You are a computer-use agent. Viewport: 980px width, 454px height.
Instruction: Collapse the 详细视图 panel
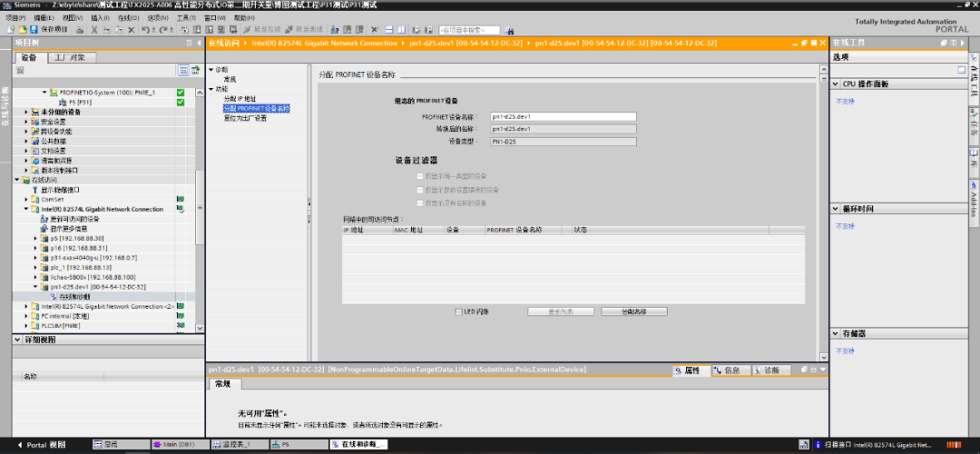[17, 340]
